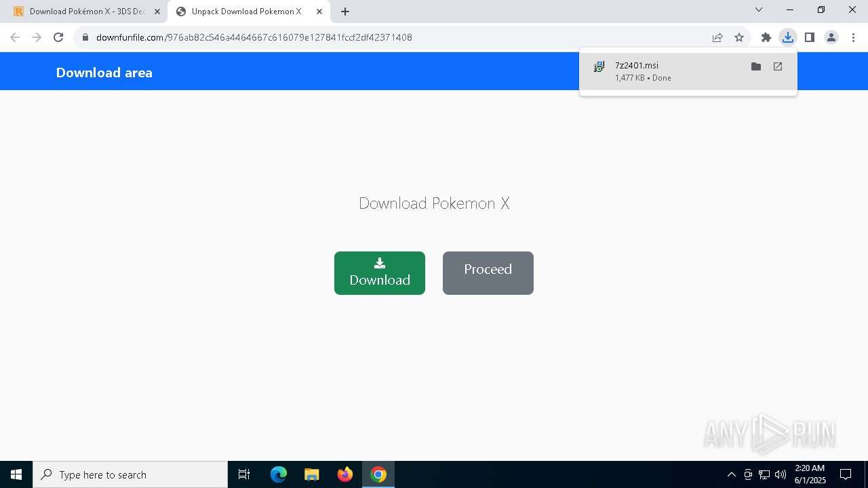Open a new browser tab

(345, 12)
